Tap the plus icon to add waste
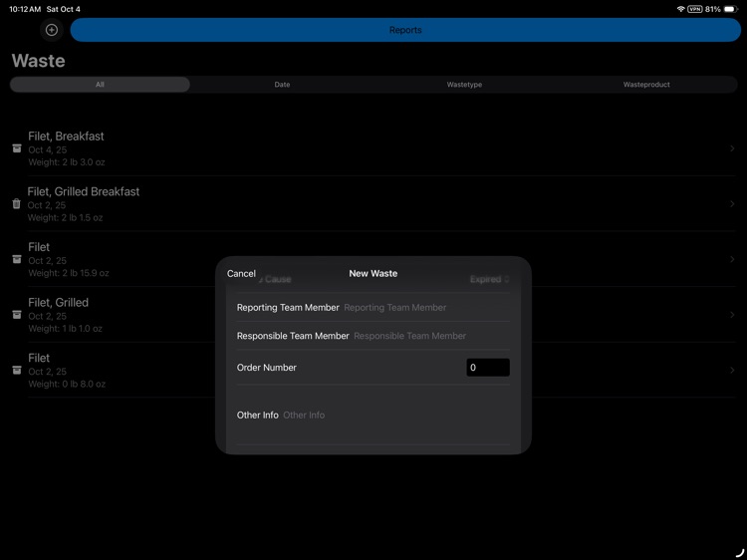This screenshot has height=560, width=747. [52, 30]
